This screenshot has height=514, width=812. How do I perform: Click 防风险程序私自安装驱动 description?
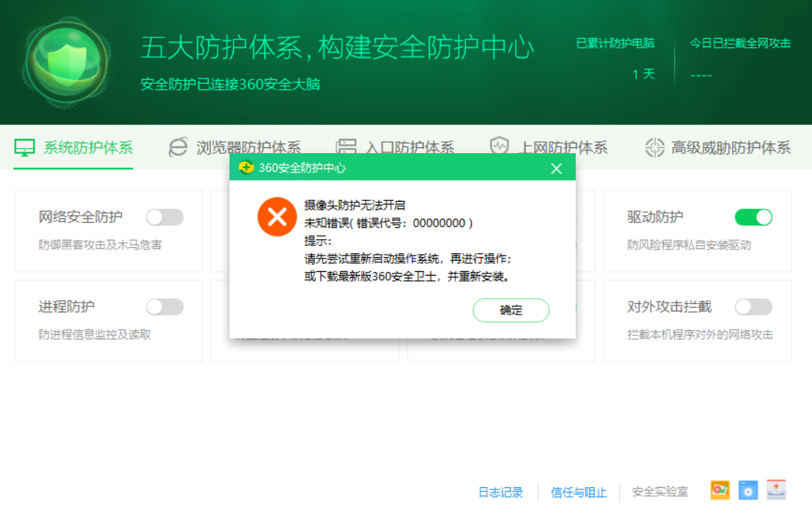[x=689, y=245]
